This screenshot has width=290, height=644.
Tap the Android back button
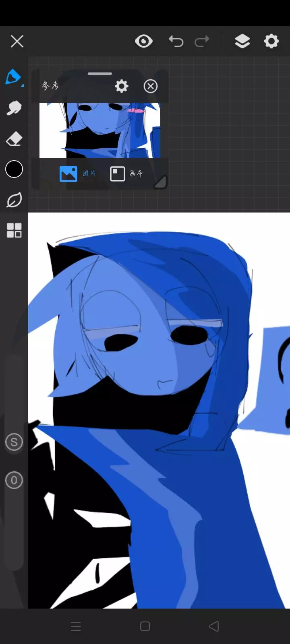pos(214,626)
